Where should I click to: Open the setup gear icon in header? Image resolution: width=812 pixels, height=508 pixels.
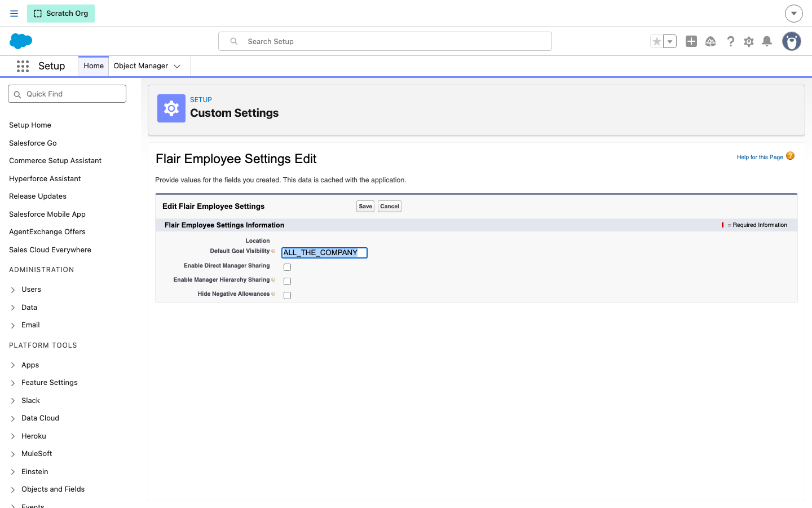[x=749, y=41]
